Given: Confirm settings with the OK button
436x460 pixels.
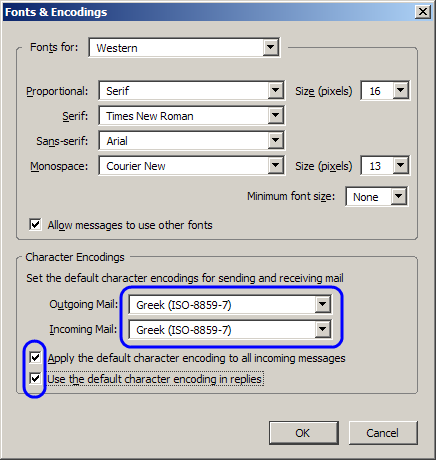Looking at the screenshot, I should pyautogui.click(x=304, y=433).
